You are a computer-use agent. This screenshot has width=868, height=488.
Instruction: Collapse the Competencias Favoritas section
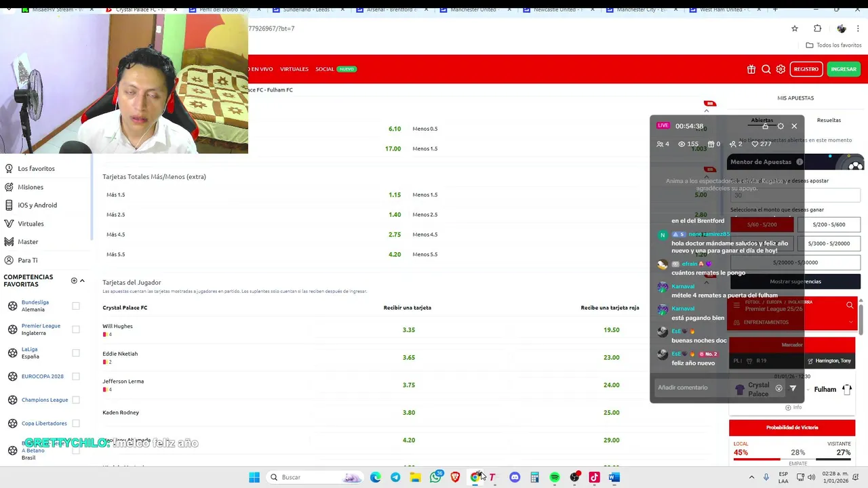82,281
